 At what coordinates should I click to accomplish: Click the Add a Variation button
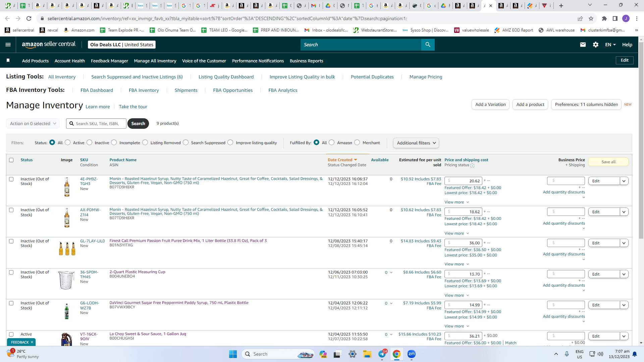490,105
